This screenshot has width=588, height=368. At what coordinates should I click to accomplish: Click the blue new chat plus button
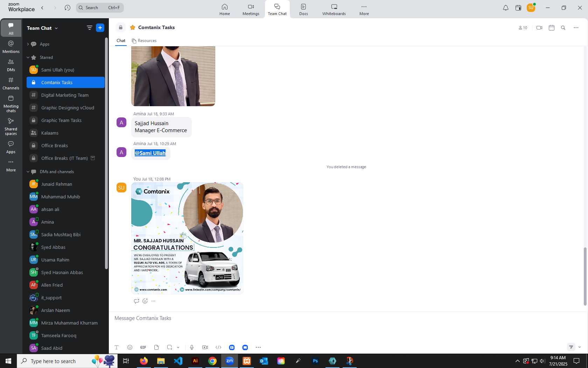pos(100,28)
